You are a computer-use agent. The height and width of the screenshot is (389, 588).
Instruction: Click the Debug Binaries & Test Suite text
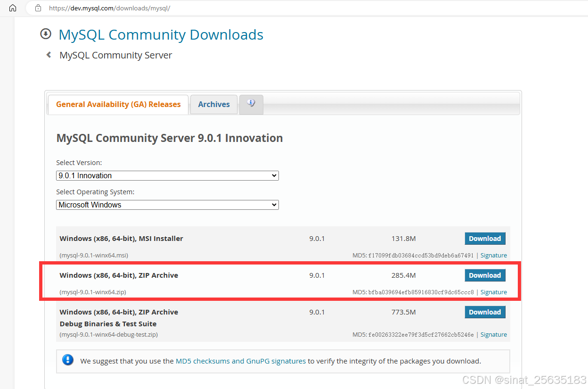108,324
